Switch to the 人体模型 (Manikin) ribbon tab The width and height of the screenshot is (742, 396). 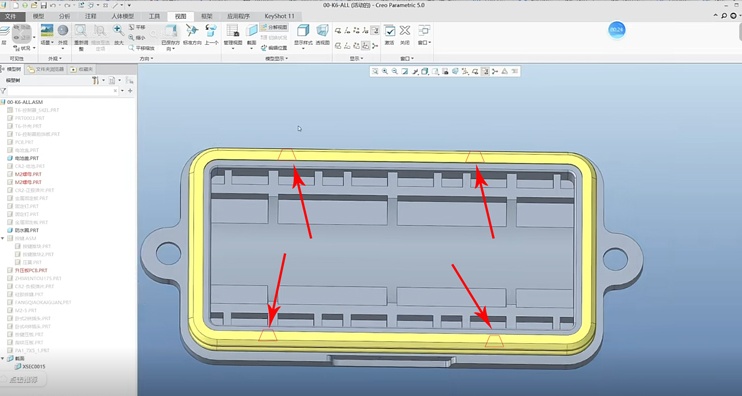click(122, 16)
